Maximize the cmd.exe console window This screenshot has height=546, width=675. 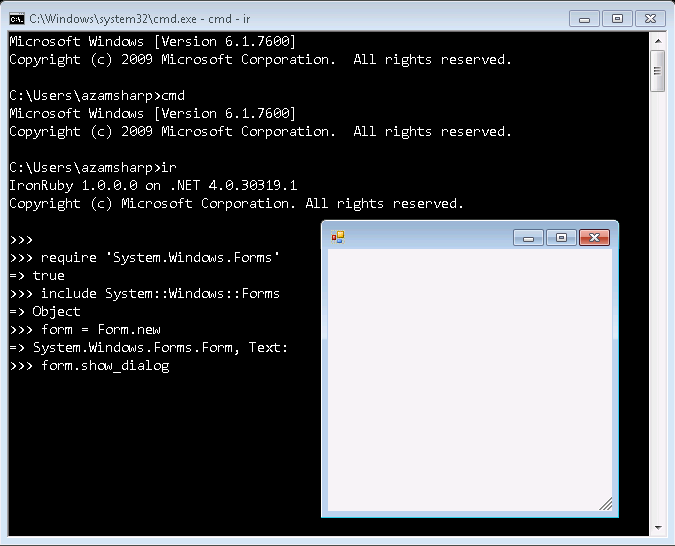(617, 19)
